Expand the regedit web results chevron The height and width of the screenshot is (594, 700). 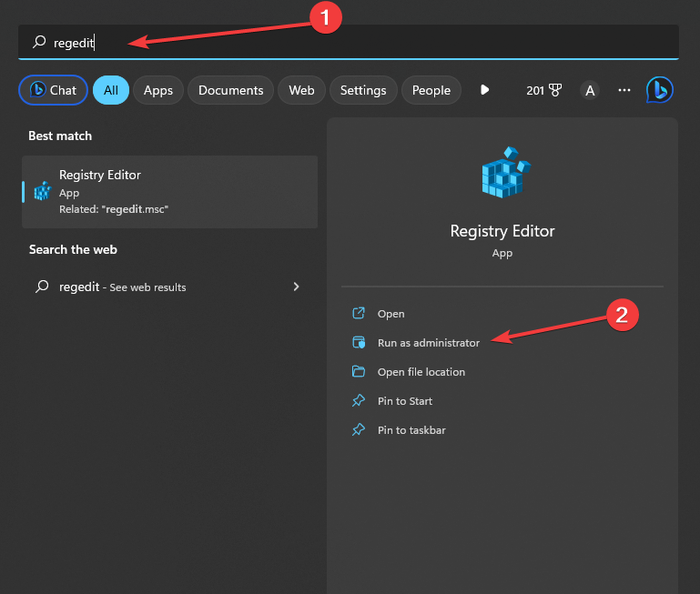[296, 287]
